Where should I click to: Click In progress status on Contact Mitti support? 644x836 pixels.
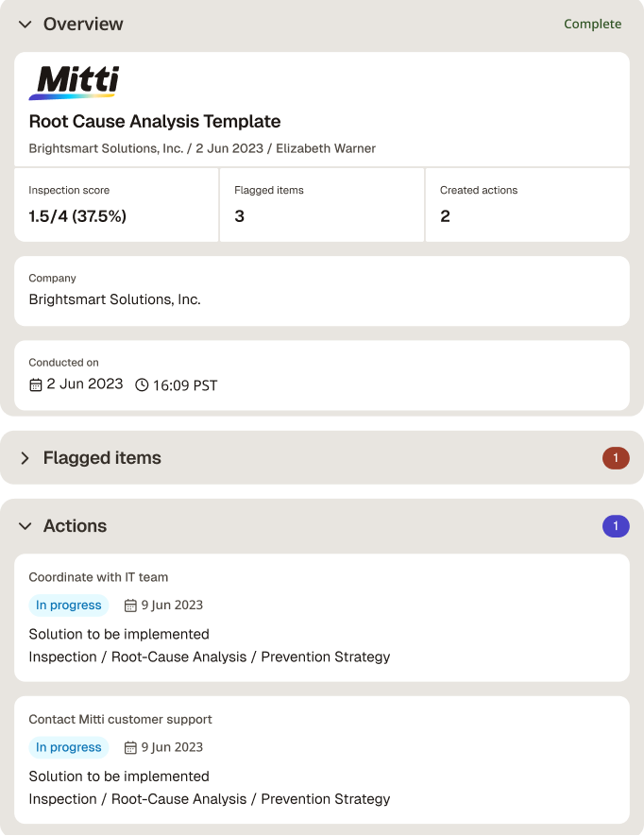coord(69,747)
